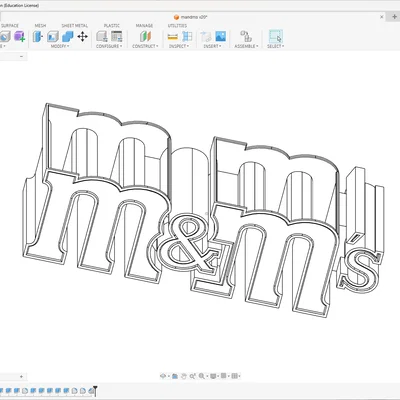Screen dimensions: 400x400
Task: Switch to the SURFACE tab
Action: 10,26
